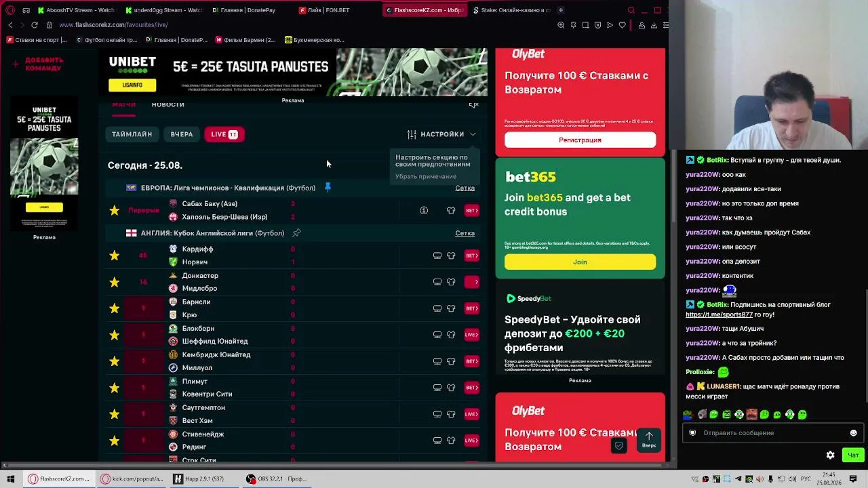Click the scroll to top Вверх button

click(649, 440)
